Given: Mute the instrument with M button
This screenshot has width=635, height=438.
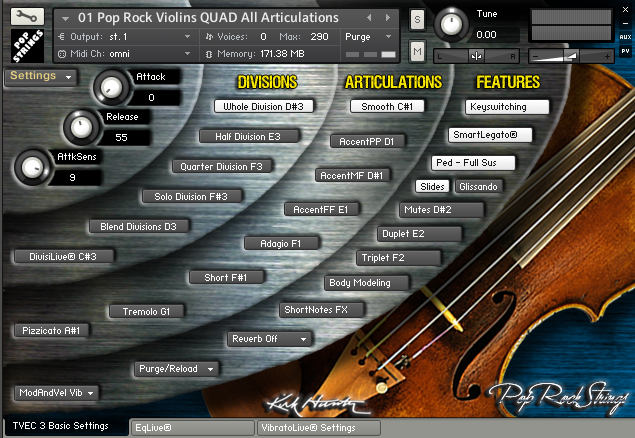Looking at the screenshot, I should pos(417,51).
